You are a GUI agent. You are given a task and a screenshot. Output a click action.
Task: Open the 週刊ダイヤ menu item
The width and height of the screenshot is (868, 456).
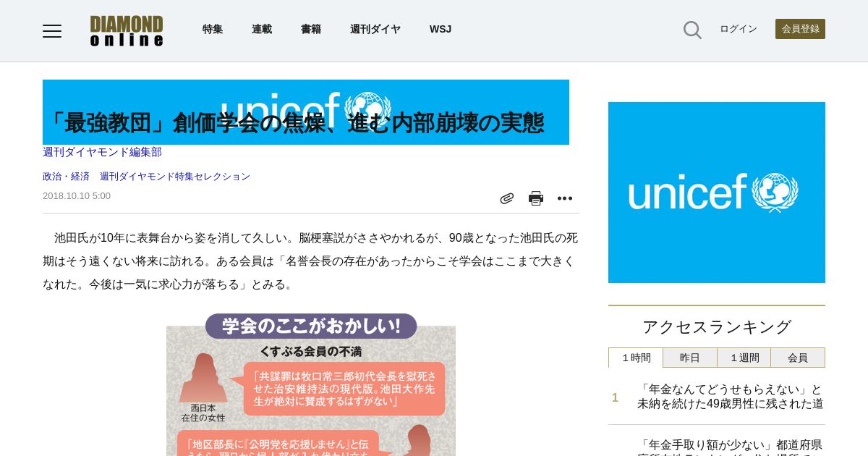[x=375, y=29]
